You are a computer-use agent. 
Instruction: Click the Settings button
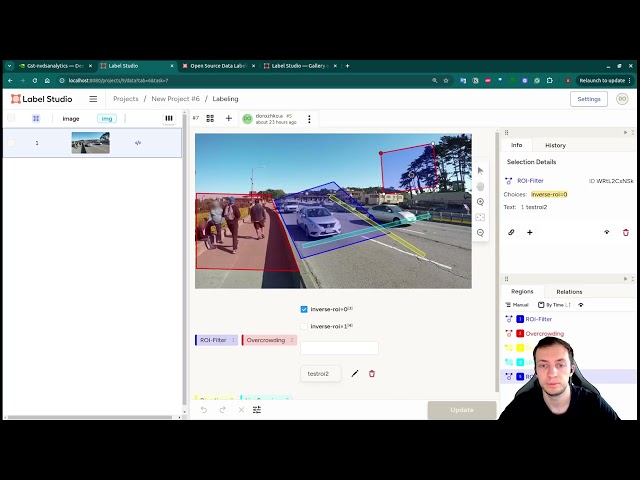tap(589, 99)
